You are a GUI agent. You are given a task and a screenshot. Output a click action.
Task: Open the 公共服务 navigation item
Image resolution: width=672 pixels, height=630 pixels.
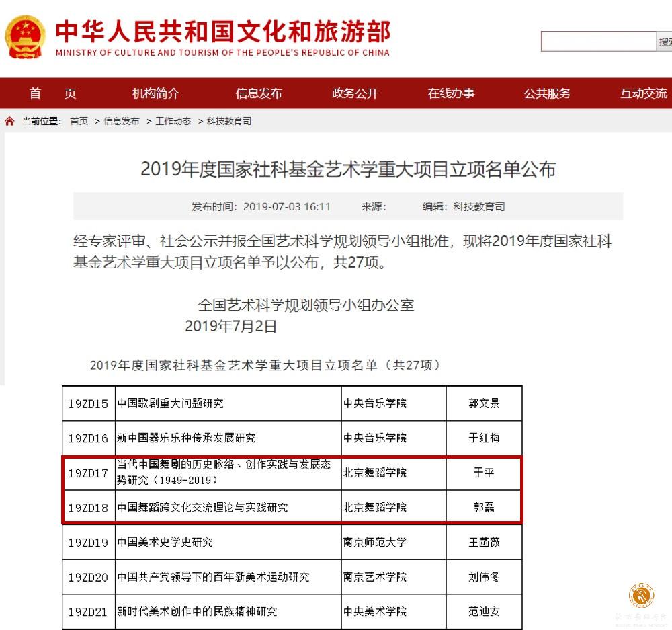(x=547, y=93)
